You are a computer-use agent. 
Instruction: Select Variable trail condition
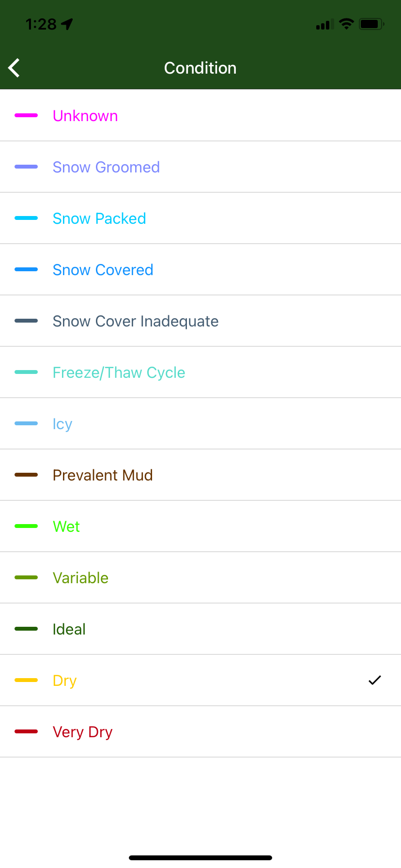200,578
